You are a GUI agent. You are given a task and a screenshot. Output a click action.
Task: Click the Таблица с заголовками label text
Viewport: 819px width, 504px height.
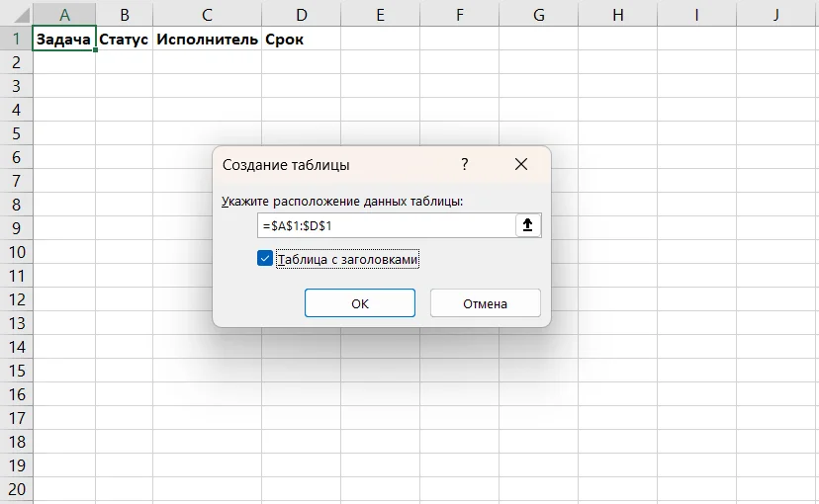coord(347,259)
